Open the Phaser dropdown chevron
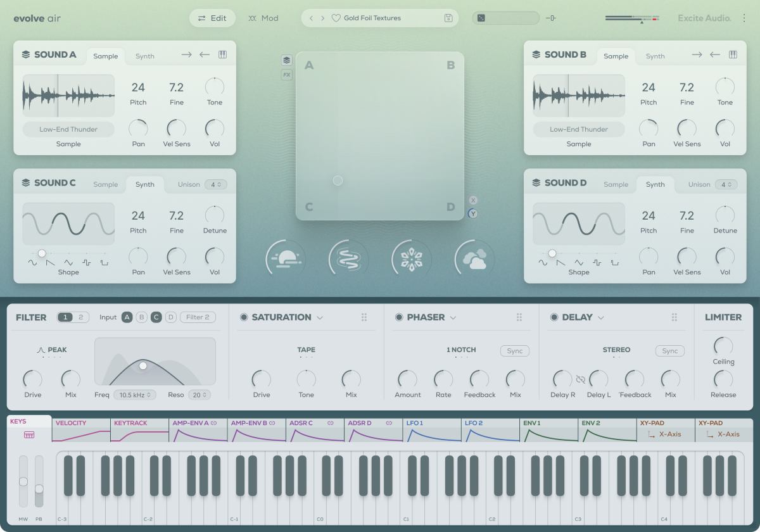 click(453, 317)
